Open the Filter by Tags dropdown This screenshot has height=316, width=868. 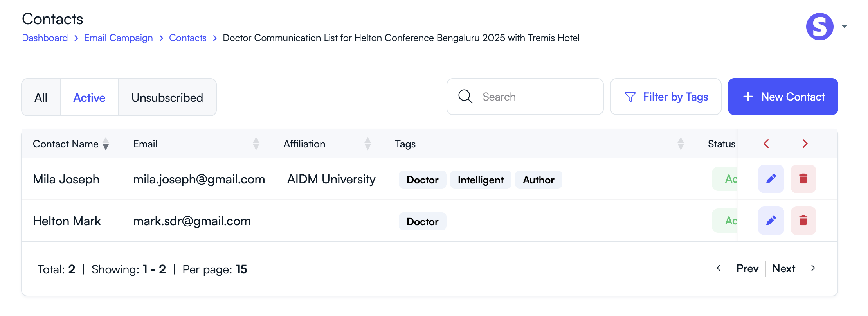tap(666, 97)
